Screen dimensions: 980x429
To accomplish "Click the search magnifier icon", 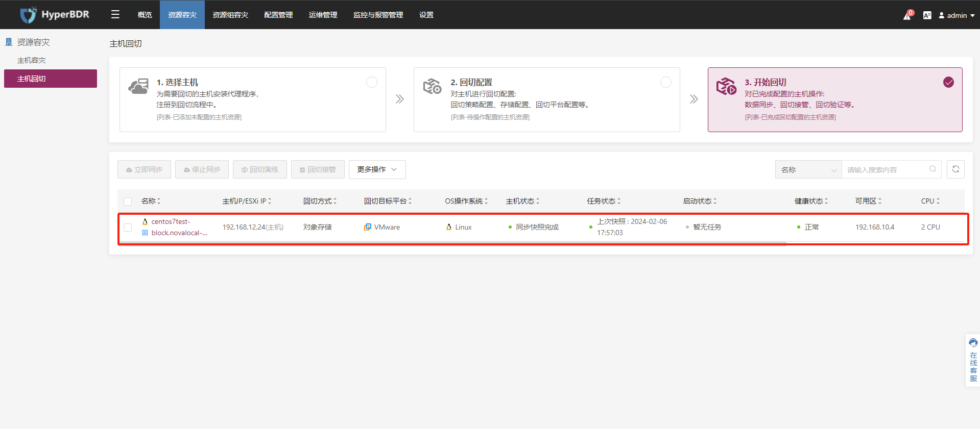I will (933, 169).
